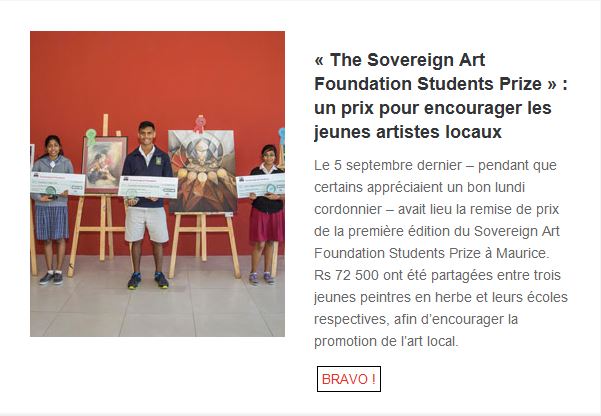The width and height of the screenshot is (601, 416).
Task: Click the article summary paragraph
Action: (x=440, y=253)
